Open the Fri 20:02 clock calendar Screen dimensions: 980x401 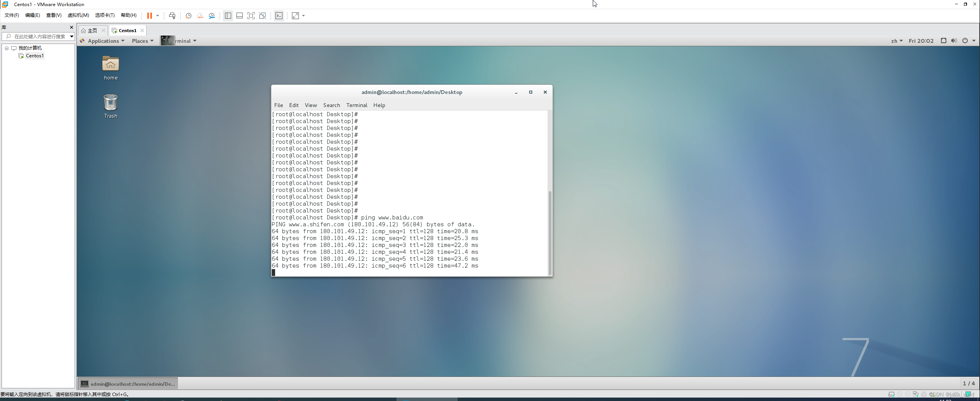pos(921,41)
